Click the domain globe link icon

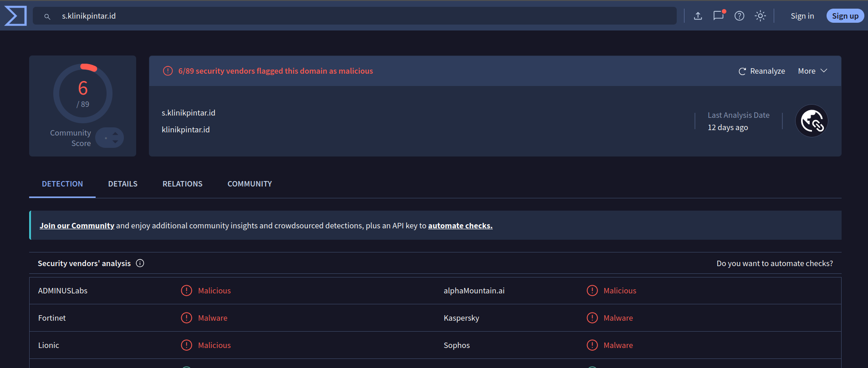812,121
